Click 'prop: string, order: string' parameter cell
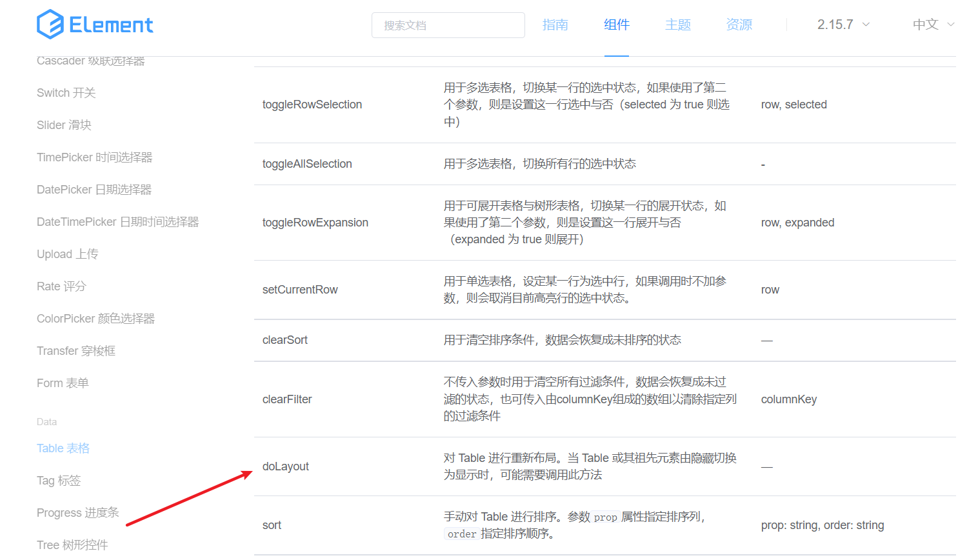The image size is (958, 560). 823,525
